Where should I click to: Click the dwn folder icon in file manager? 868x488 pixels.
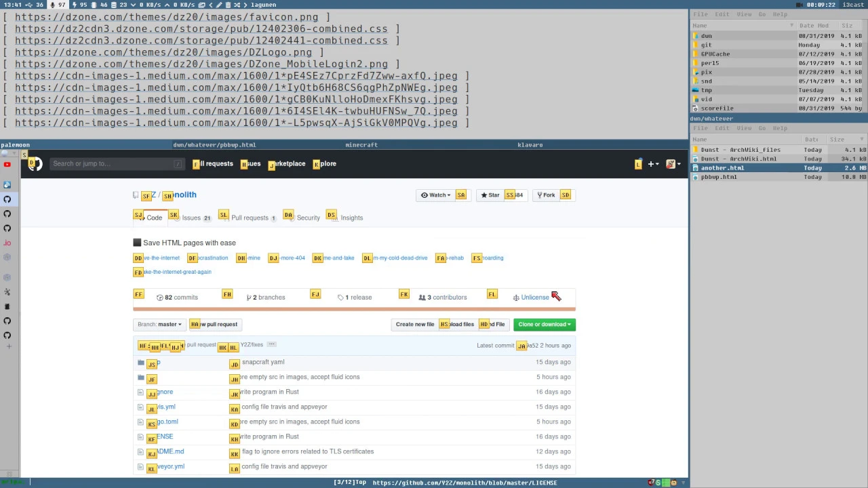click(696, 36)
